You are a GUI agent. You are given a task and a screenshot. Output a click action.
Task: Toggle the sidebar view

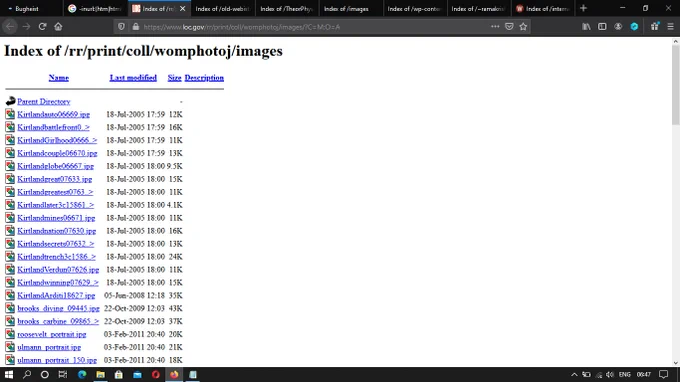(x=602, y=26)
